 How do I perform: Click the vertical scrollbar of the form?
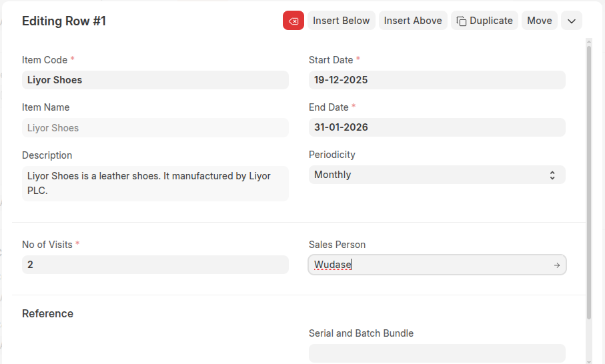[588, 180]
